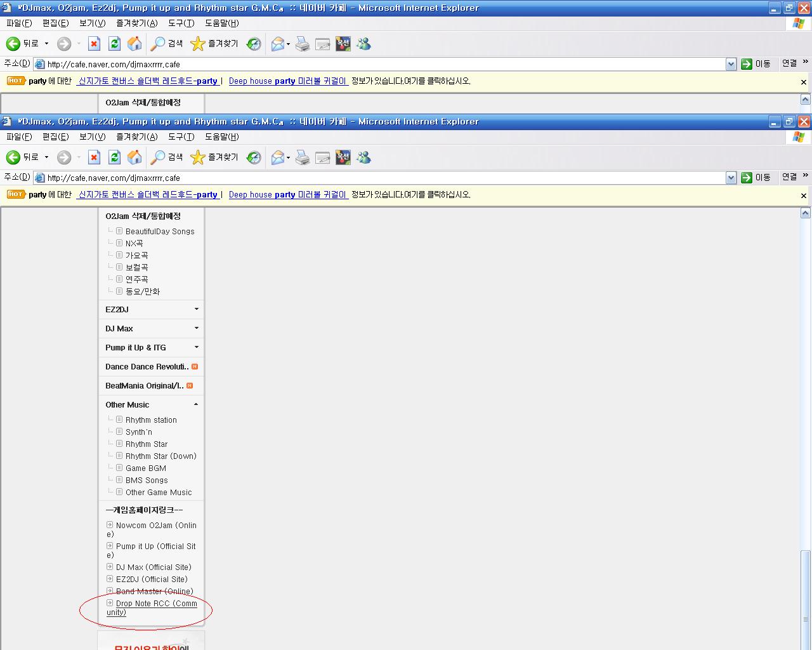
Task: Select BeautifulDay Songs board
Action: pos(160,232)
